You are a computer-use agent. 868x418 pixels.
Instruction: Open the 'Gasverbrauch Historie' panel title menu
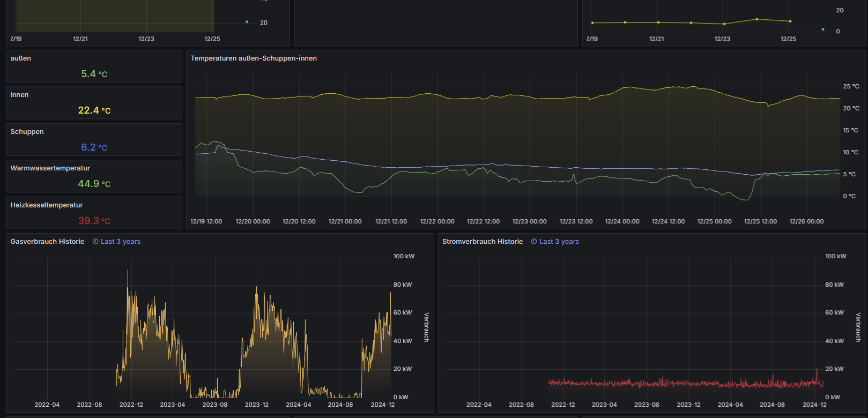[x=47, y=242]
